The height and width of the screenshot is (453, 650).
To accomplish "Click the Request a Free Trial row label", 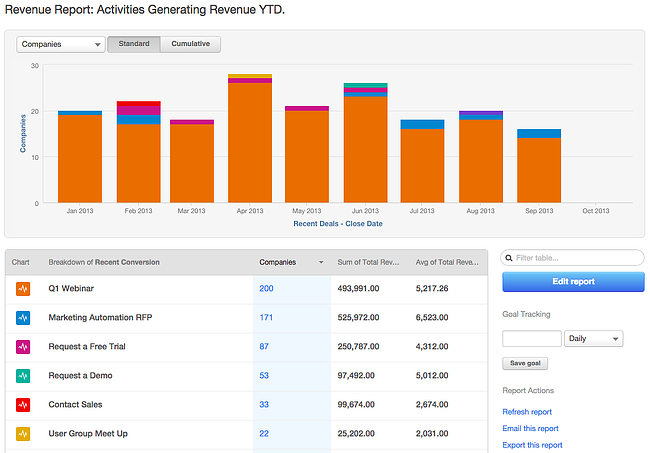I will click(x=87, y=346).
